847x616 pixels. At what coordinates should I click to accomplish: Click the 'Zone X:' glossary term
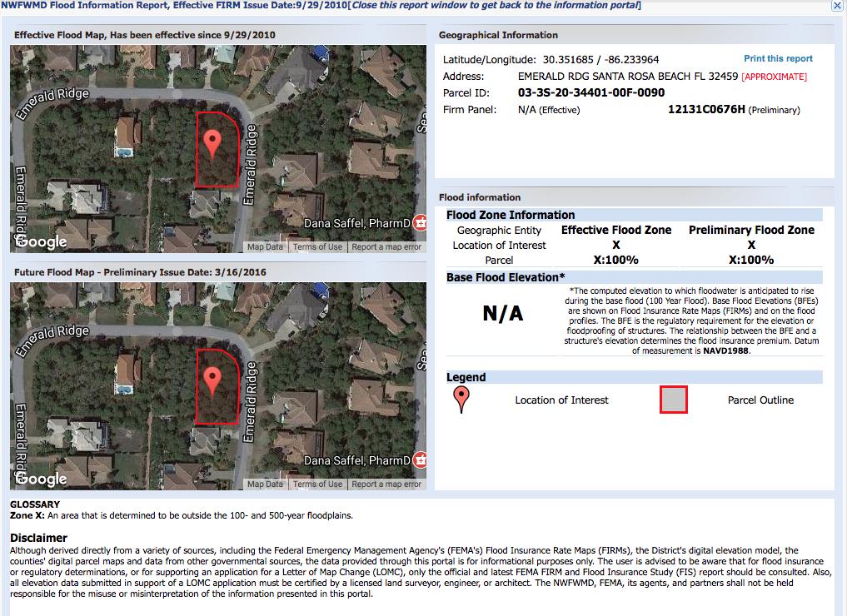[27, 515]
